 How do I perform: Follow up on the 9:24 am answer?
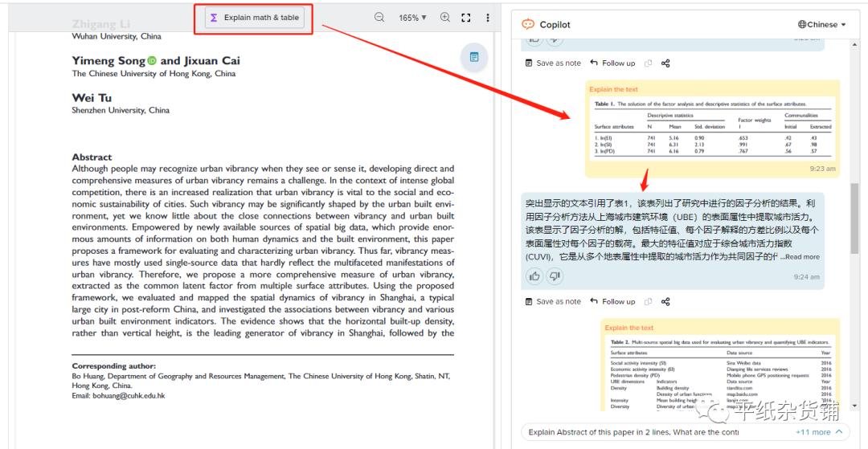click(x=612, y=302)
